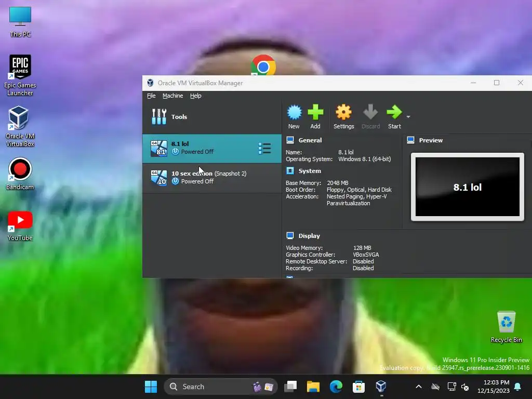The image size is (532, 399).
Task: Open the Help menu
Action: [x=195, y=96]
